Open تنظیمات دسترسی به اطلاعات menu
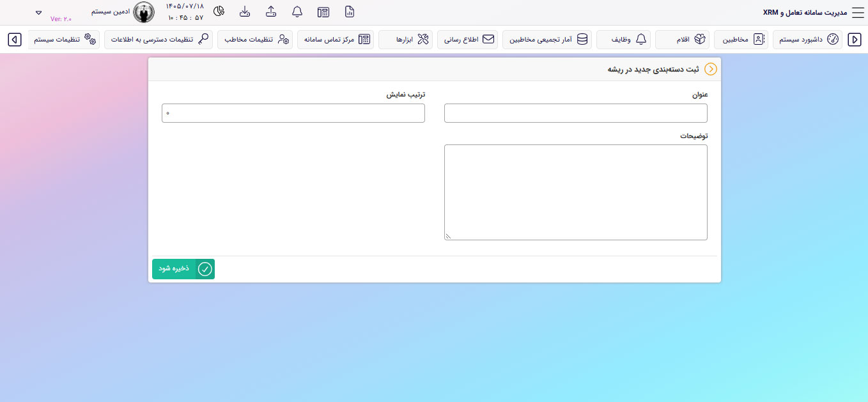Image resolution: width=868 pixels, height=402 pixels. pos(159,40)
